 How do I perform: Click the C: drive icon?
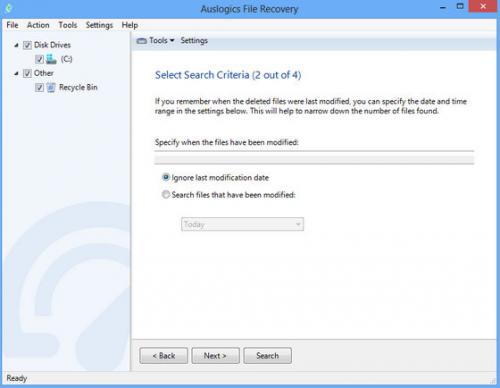pos(51,59)
